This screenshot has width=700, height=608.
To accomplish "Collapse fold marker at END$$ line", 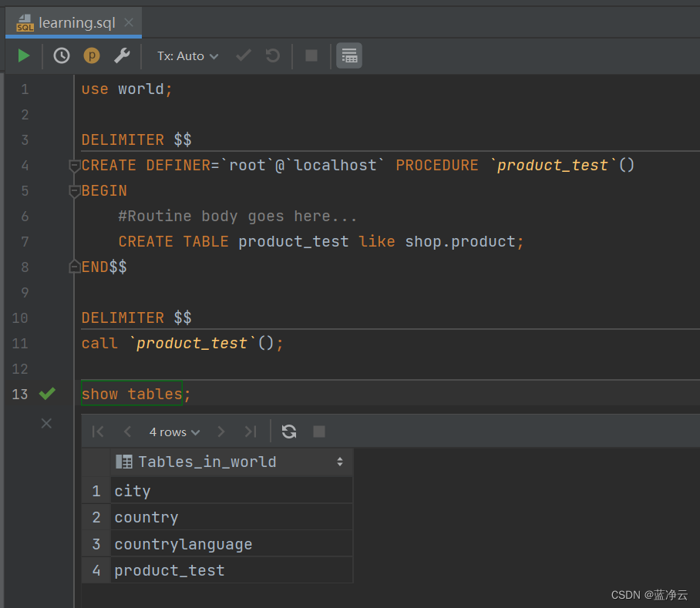I will click(x=75, y=267).
